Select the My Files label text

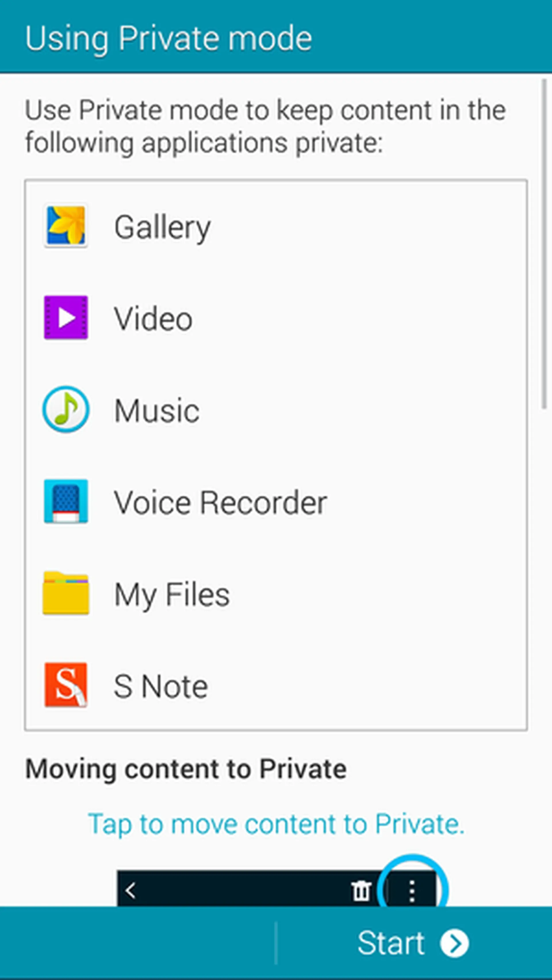[172, 595]
